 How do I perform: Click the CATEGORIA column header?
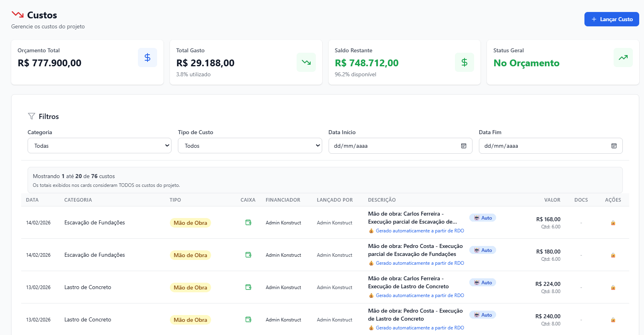tap(78, 200)
